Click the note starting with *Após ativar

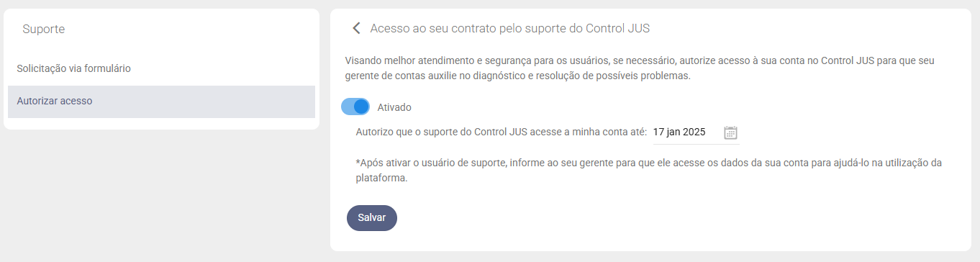648,171
